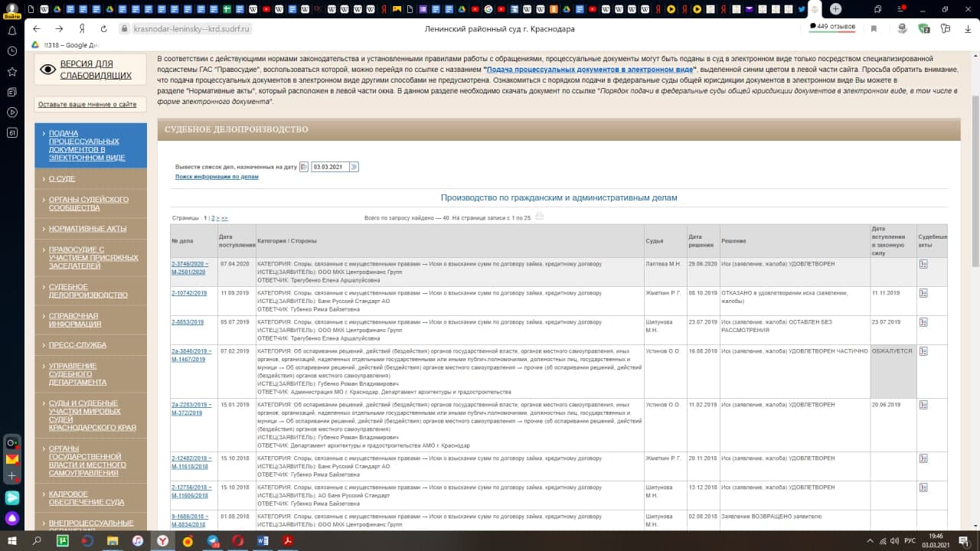The width and height of the screenshot is (980, 551).
Task: Open judicial act for case 2-3746/2020
Action: 923,264
